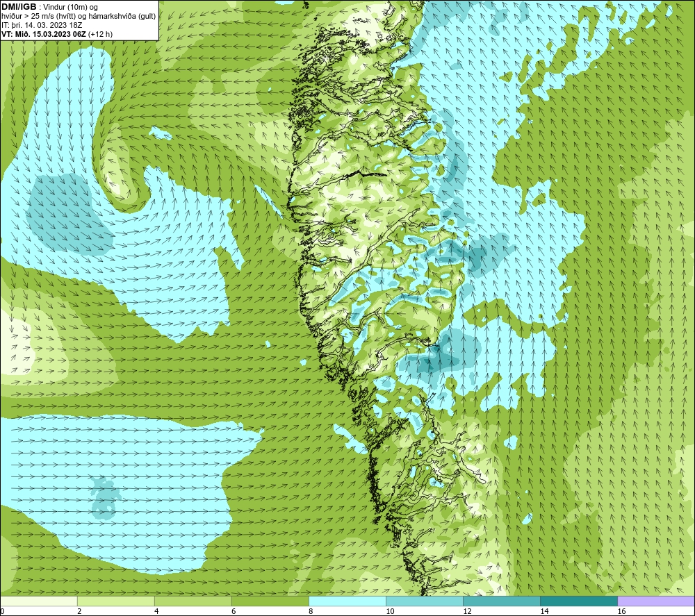Click the 2–4 m/s light green swatch

point(116,601)
